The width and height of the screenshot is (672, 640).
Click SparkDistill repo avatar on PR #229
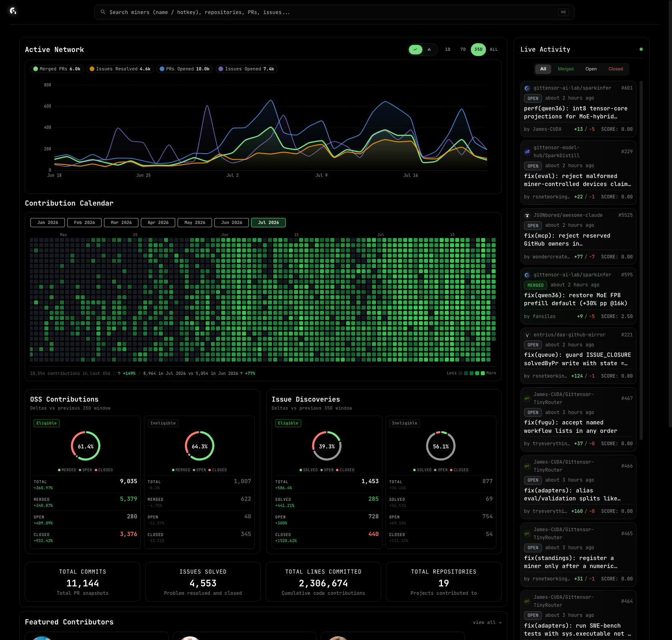[527, 152]
